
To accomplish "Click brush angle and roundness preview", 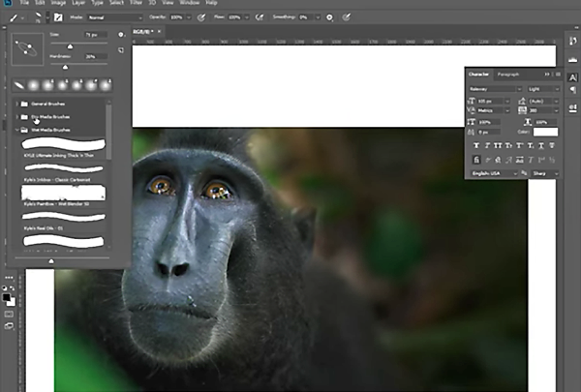I will pyautogui.click(x=27, y=49).
